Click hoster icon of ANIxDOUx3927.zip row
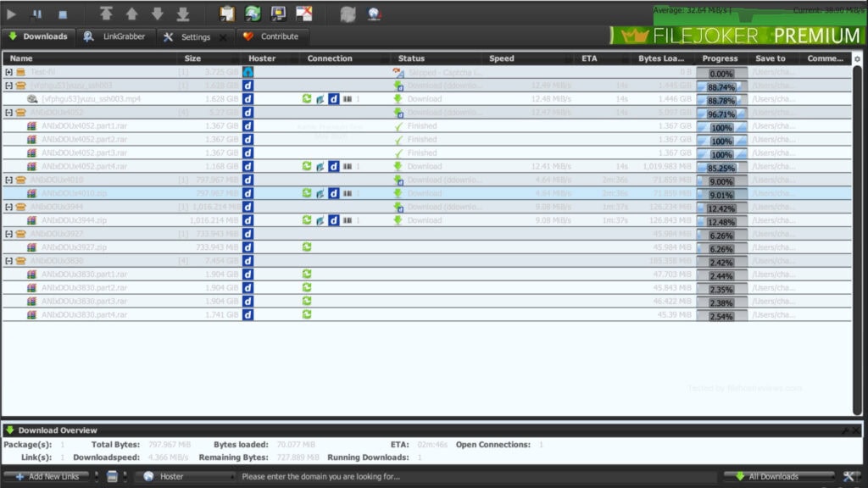The width and height of the screenshot is (868, 488). coord(248,247)
